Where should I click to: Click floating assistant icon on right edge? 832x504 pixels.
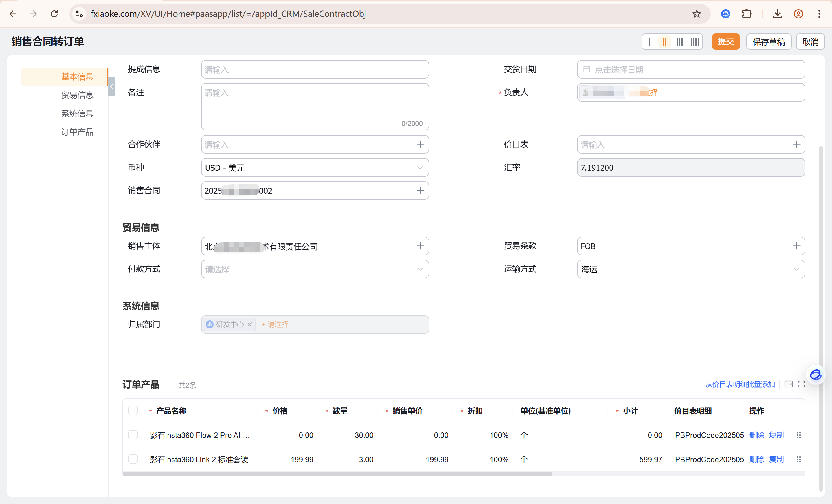tap(816, 374)
